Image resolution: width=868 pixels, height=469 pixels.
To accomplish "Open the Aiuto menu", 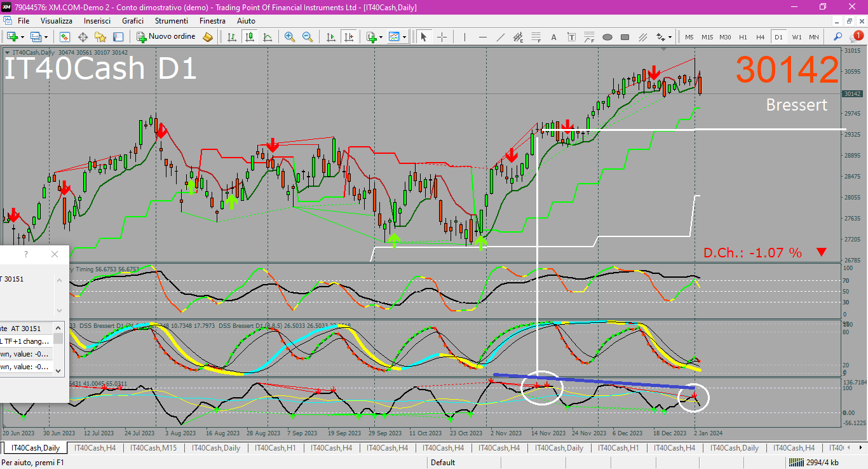I will coord(246,21).
